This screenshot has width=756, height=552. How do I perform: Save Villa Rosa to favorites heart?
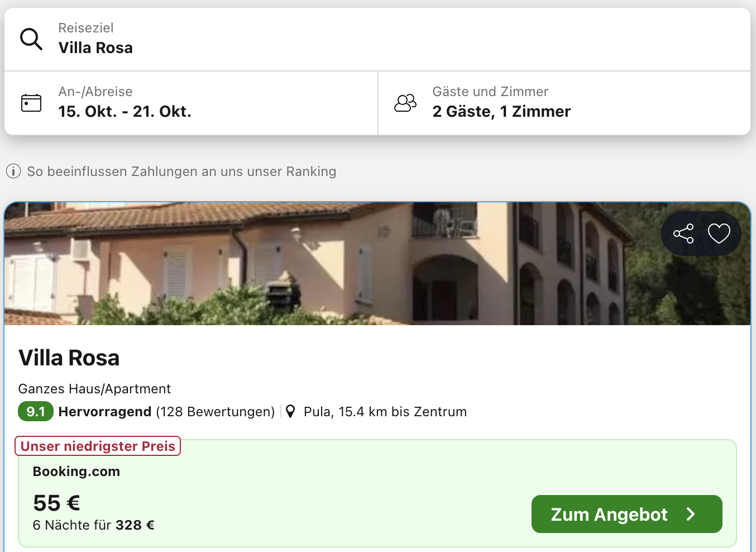tap(719, 234)
